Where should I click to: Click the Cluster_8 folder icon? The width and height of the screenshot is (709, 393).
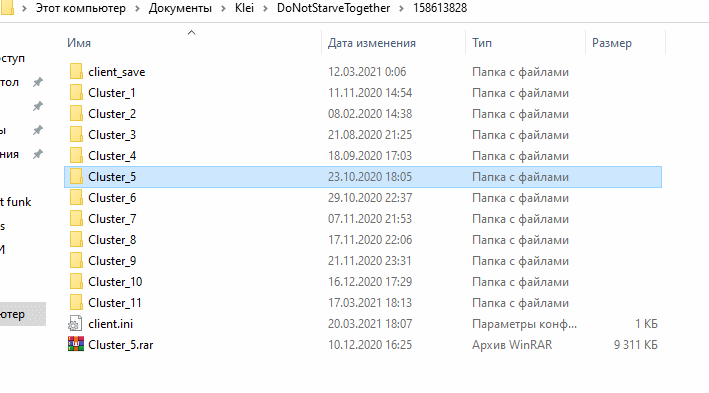click(x=76, y=240)
